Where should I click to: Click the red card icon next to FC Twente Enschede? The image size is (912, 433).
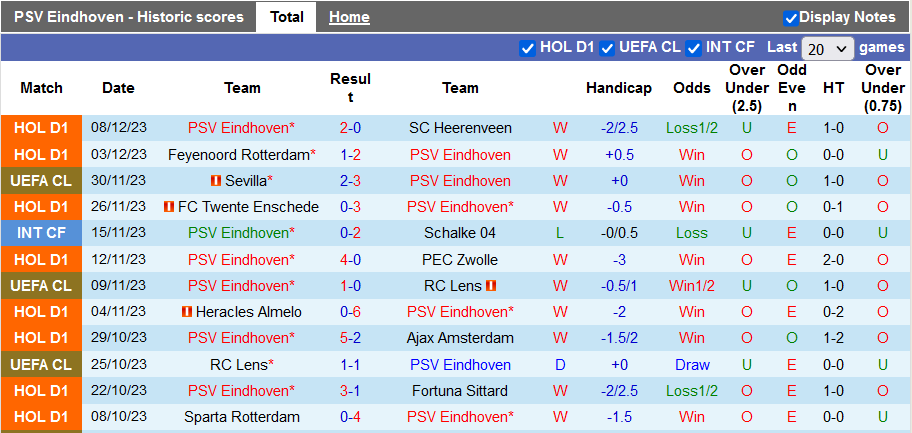[169, 207]
